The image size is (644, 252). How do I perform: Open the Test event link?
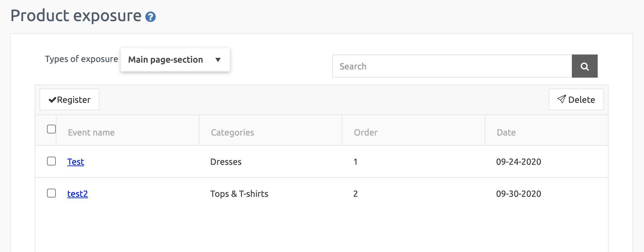[x=76, y=162]
